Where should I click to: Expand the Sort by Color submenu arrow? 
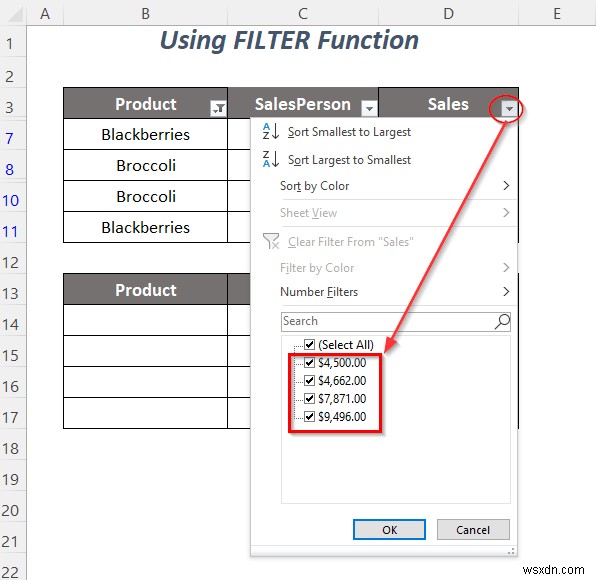pos(506,185)
